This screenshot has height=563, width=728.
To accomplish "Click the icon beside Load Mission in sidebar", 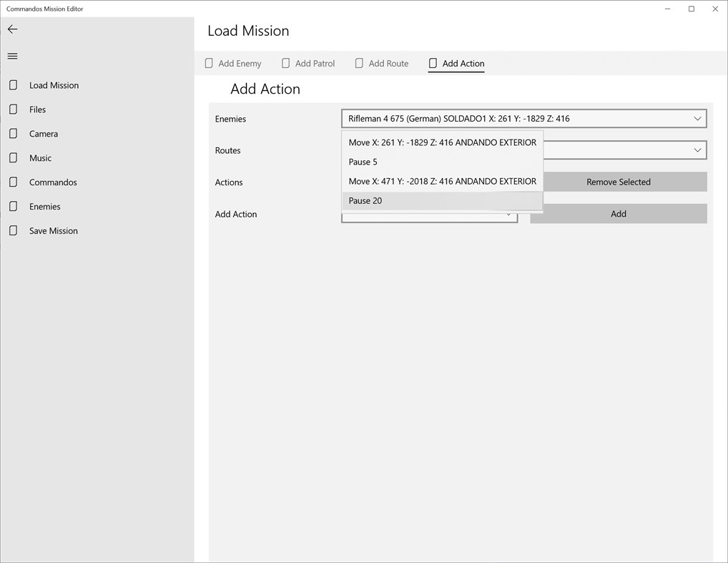I will 14,85.
